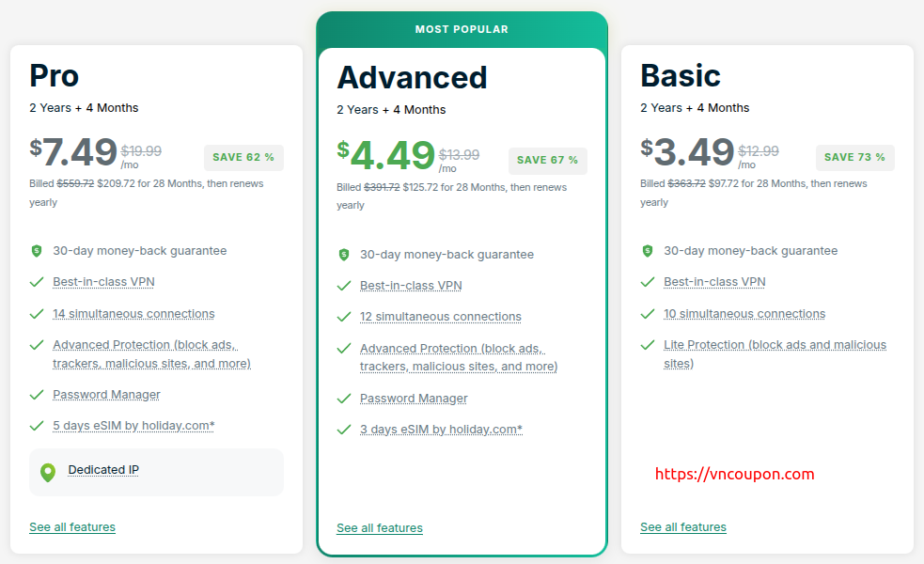924x564 pixels.
Task: Click the 14 simultaneous connections link
Action: pyautogui.click(x=133, y=314)
